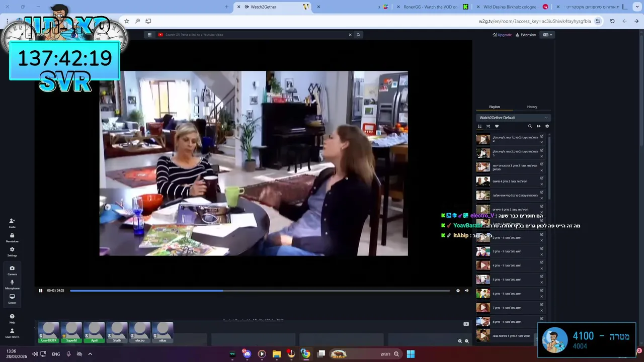This screenshot has height=362, width=644.
Task: Edit the ראשו גדול עונה 1 - פרק 5 item
Action: [x=542, y=276]
